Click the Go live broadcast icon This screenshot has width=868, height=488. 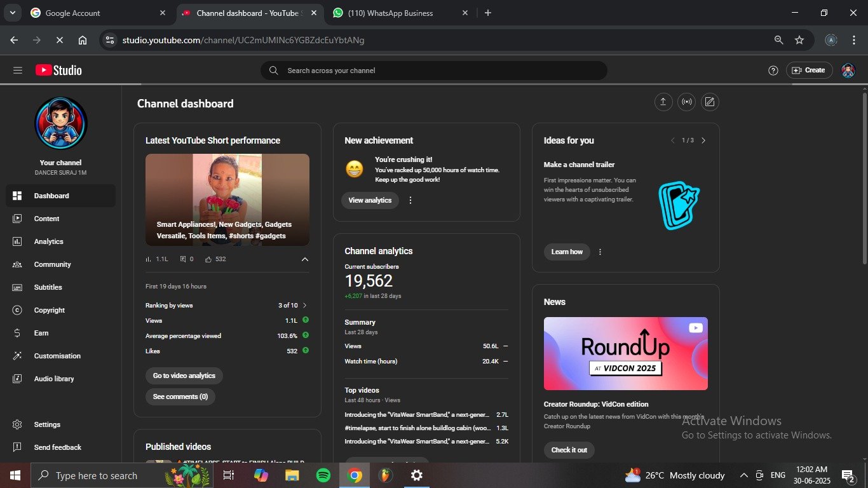[687, 102]
